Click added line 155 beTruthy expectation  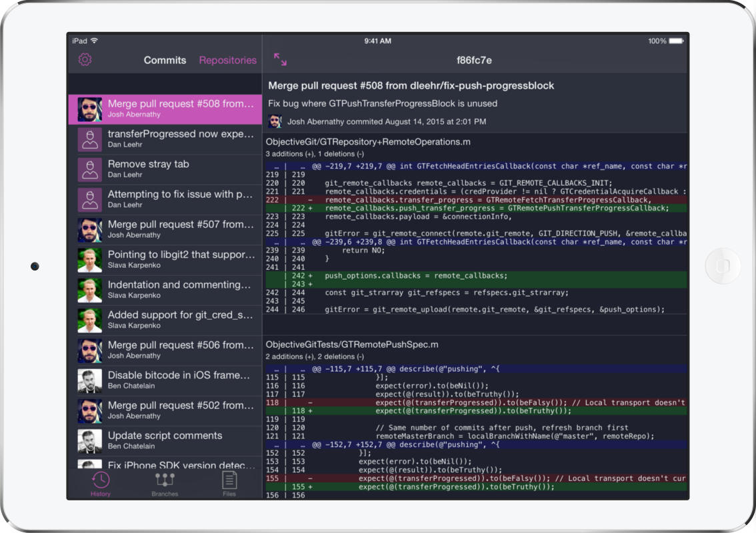click(475, 487)
